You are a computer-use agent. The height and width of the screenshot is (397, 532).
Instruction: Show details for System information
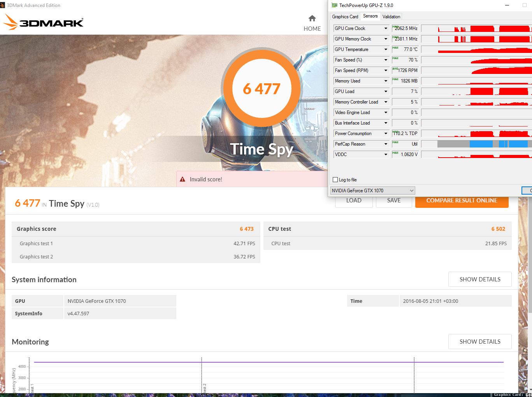(480, 279)
